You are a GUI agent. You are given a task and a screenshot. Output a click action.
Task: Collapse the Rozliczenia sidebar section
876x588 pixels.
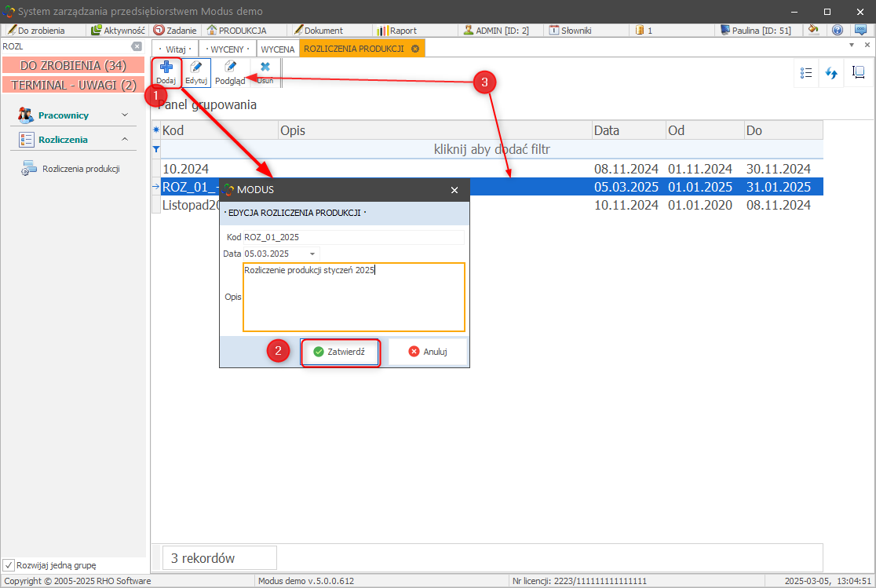click(125, 140)
